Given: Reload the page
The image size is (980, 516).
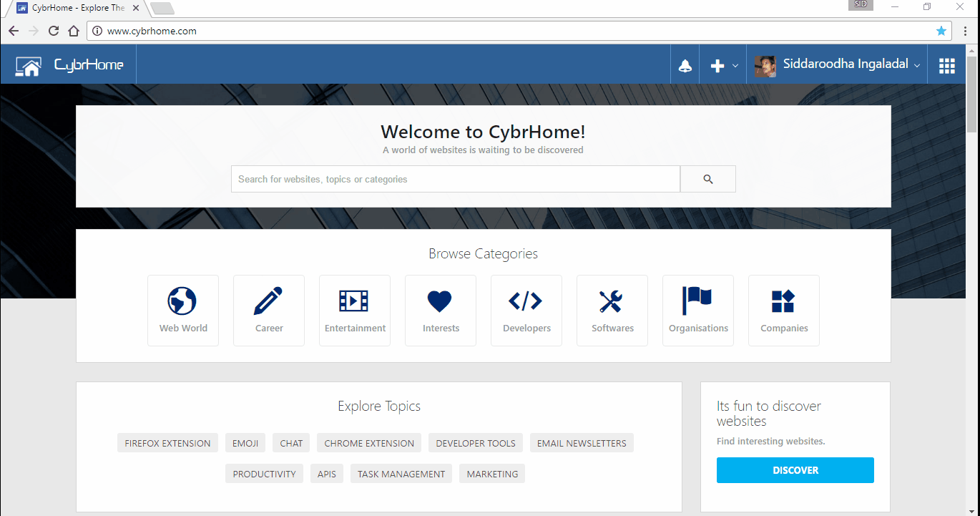Looking at the screenshot, I should [54, 31].
